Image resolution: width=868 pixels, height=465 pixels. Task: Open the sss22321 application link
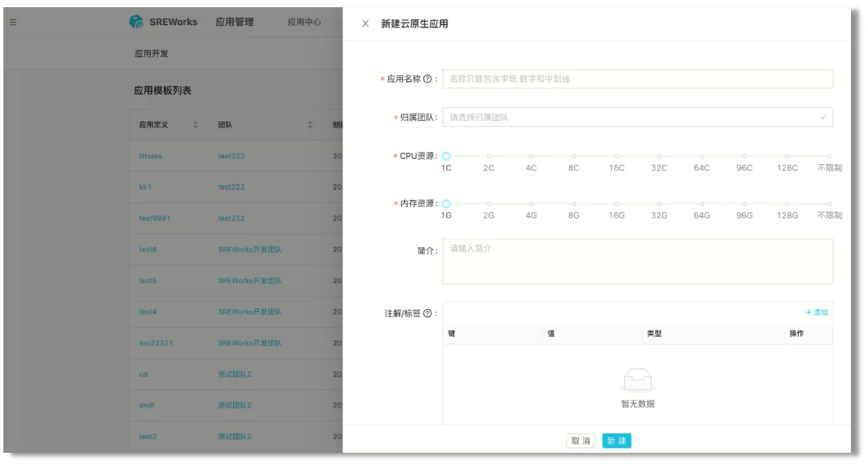pyautogui.click(x=156, y=343)
